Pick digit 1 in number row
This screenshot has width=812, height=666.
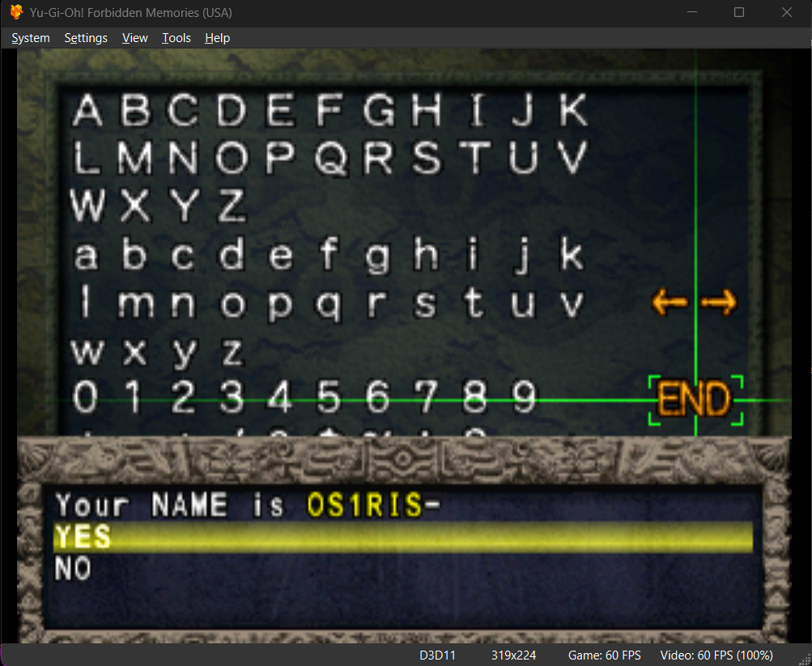click(134, 397)
